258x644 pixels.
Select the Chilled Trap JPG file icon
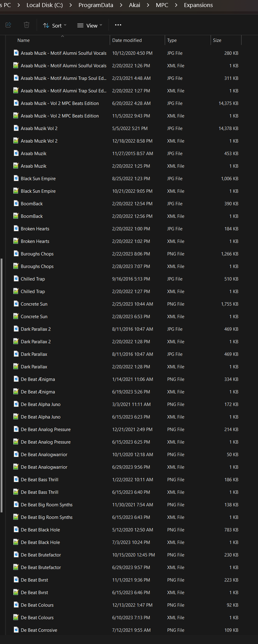(16, 279)
